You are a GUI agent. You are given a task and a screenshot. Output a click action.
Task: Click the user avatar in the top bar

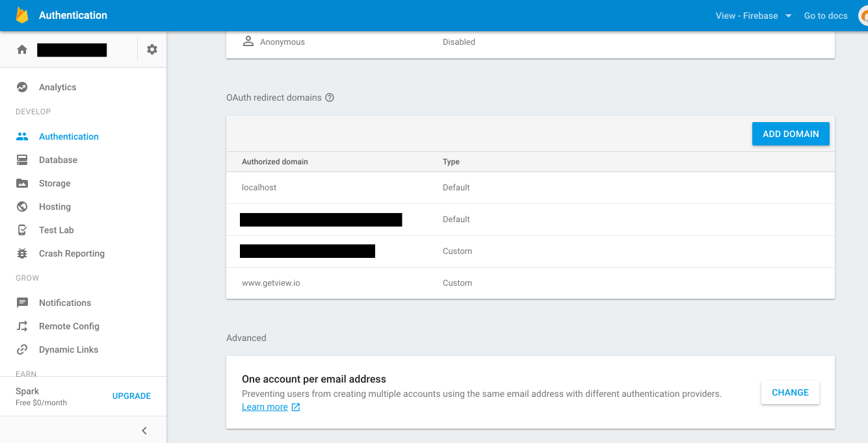[x=863, y=16]
